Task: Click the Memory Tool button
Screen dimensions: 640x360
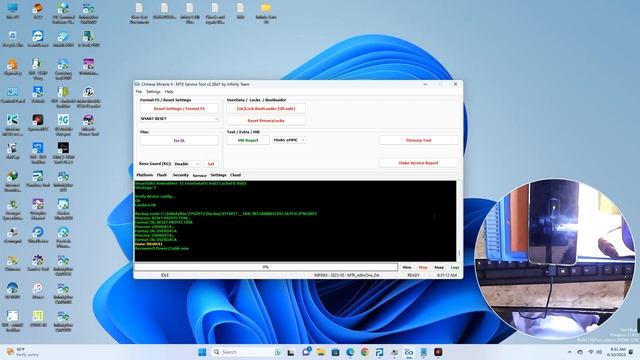Action: (x=418, y=140)
